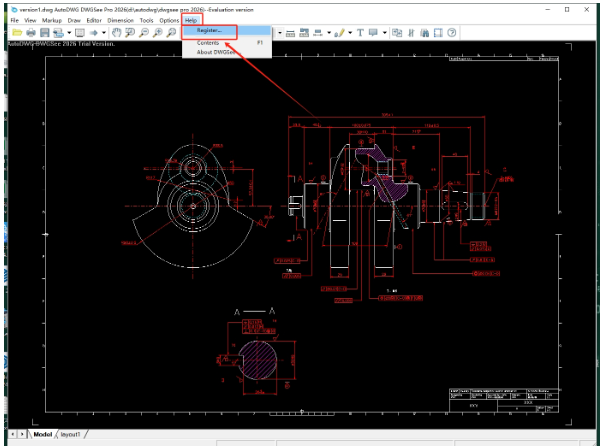Open the Dimension menu

pos(120,20)
